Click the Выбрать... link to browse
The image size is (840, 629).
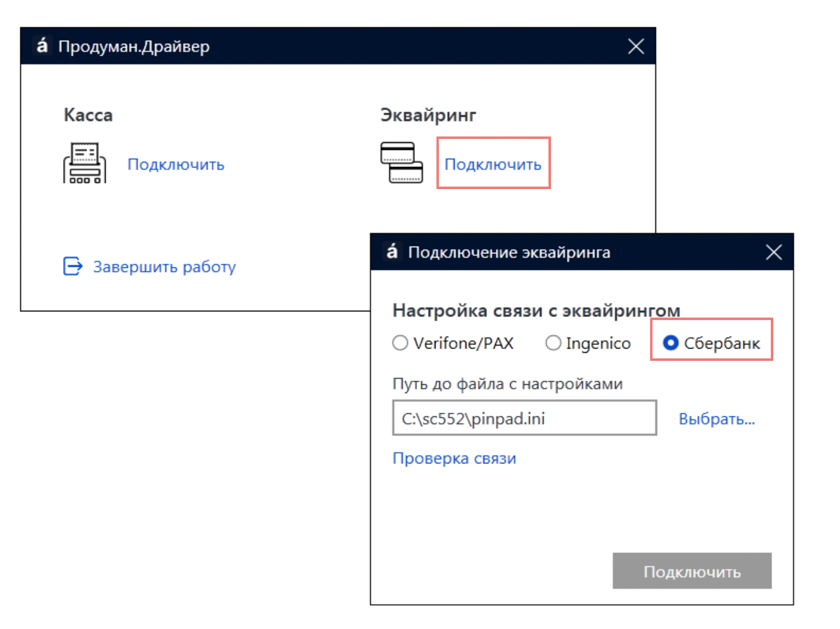(x=716, y=419)
